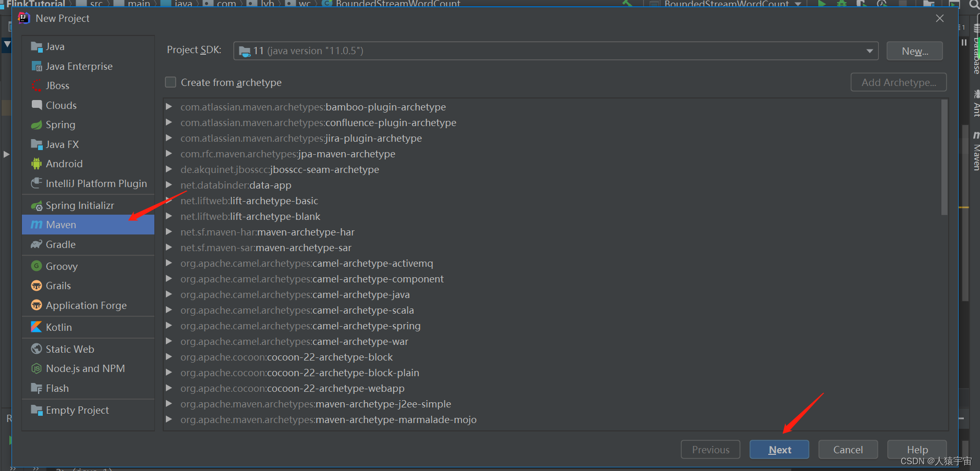
Task: Click the archetype list vertical scrollbar
Action: (x=944, y=157)
